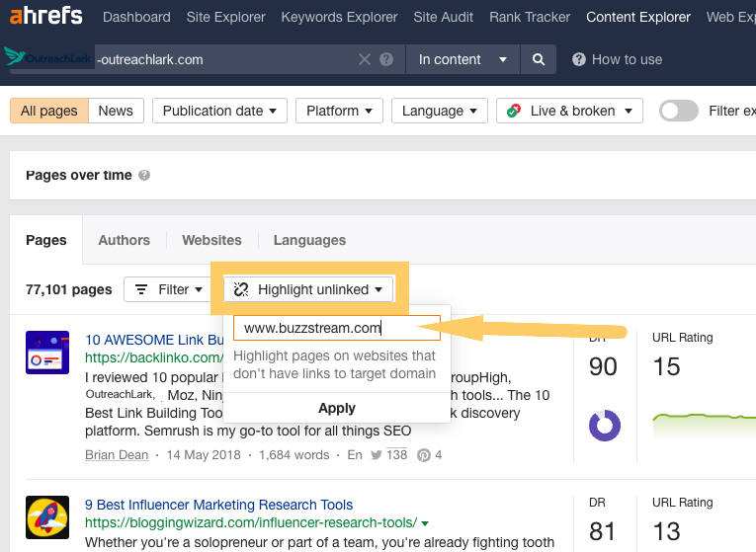Open the In content dropdown

click(462, 59)
